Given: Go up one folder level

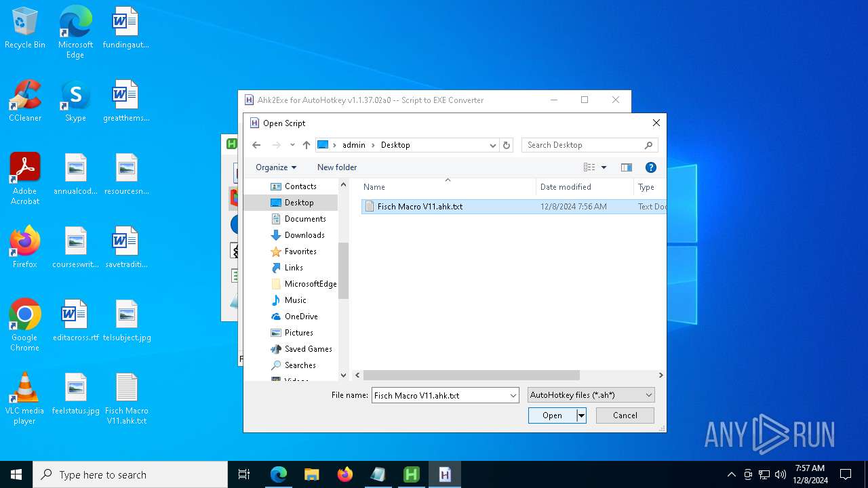Looking at the screenshot, I should [307, 145].
